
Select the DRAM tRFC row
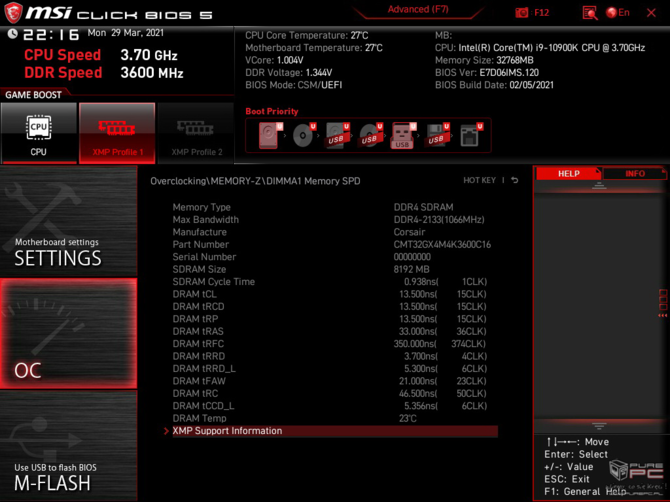coord(335,343)
